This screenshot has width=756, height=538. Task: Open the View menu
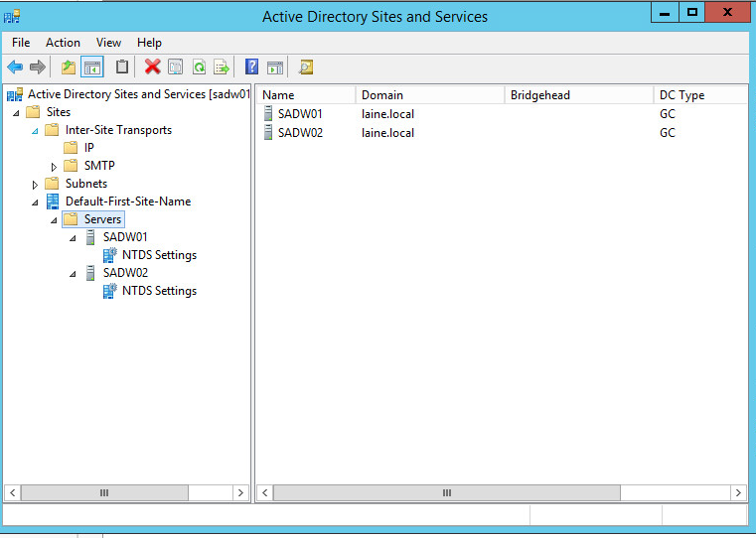coord(108,43)
